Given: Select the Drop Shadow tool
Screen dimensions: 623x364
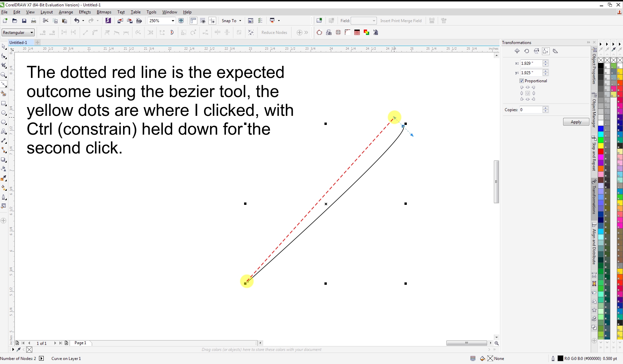Looking at the screenshot, I should [4, 160].
